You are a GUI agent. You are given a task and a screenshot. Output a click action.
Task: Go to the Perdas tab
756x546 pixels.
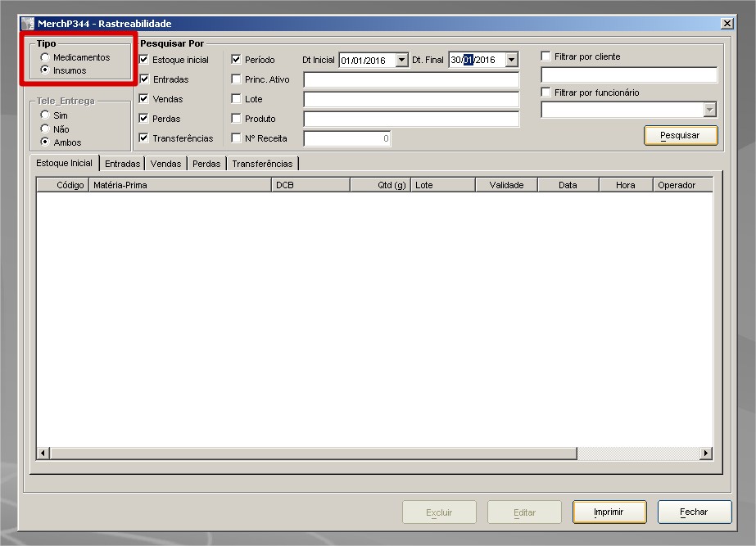pyautogui.click(x=206, y=164)
